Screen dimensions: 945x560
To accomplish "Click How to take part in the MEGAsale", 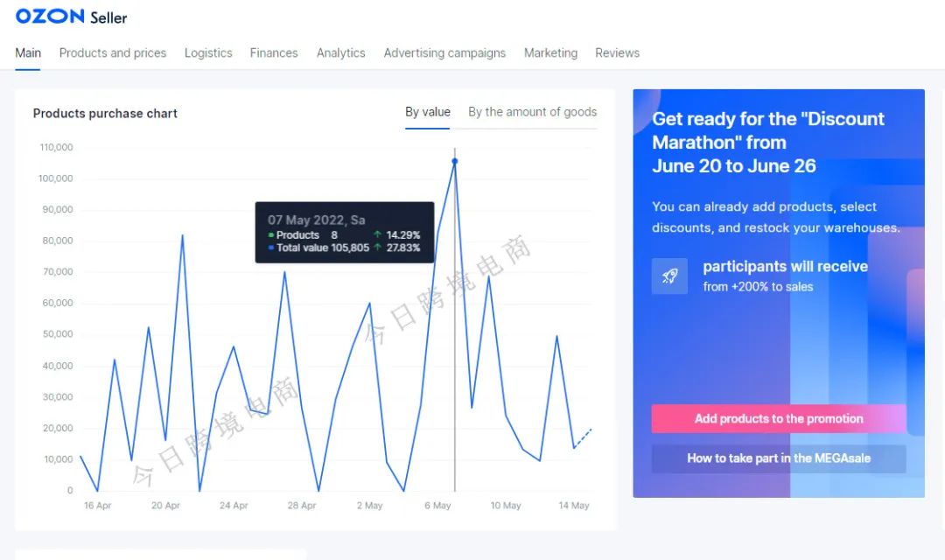I will 779,458.
